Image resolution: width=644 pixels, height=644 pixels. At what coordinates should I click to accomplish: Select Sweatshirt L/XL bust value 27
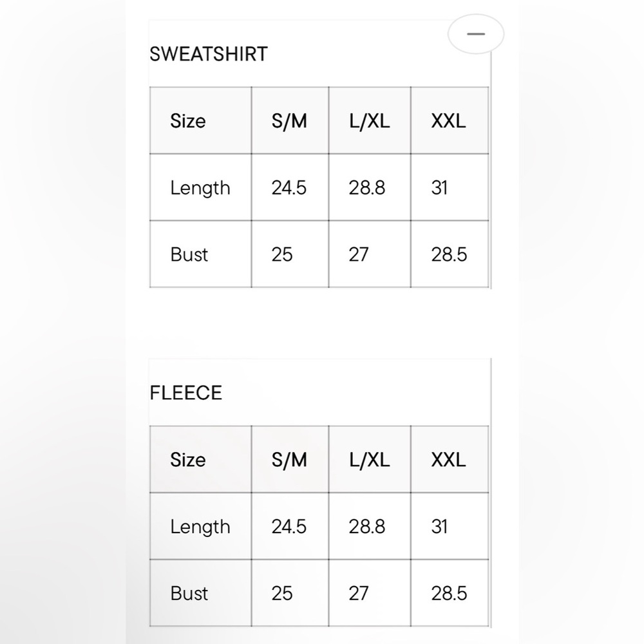click(359, 254)
